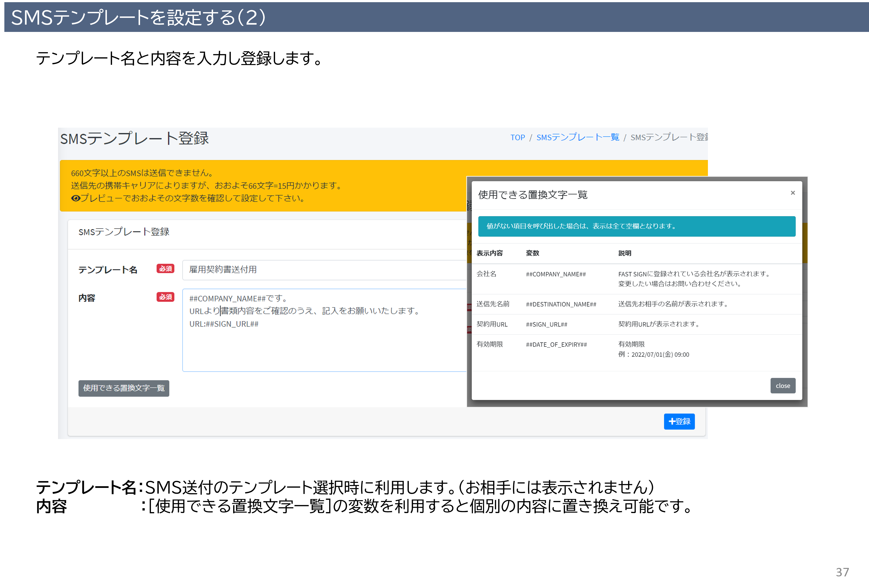The height and width of the screenshot is (588, 869).
Task: Click the ##COMPANY_NAME## variable in table
Action: tap(556, 274)
